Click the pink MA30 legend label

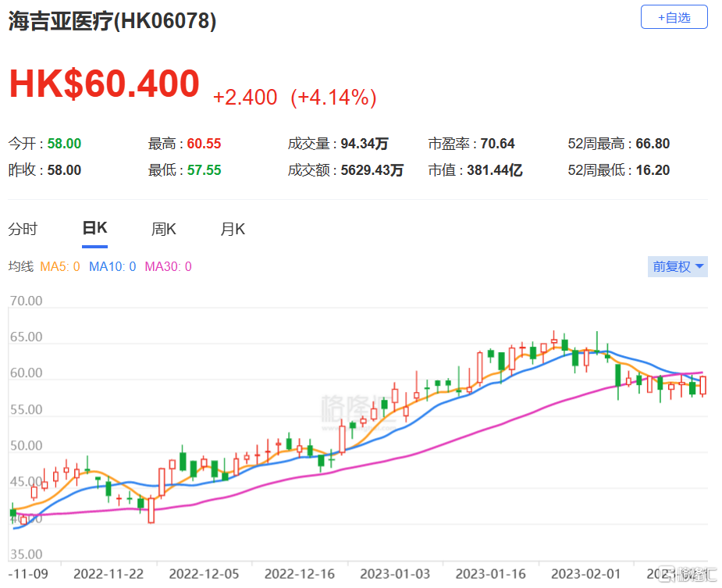(168, 267)
